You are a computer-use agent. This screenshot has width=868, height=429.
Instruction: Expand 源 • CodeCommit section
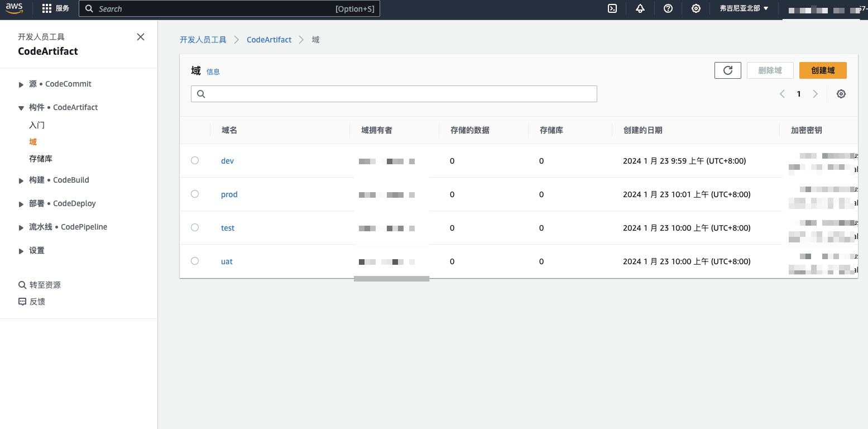tap(21, 84)
